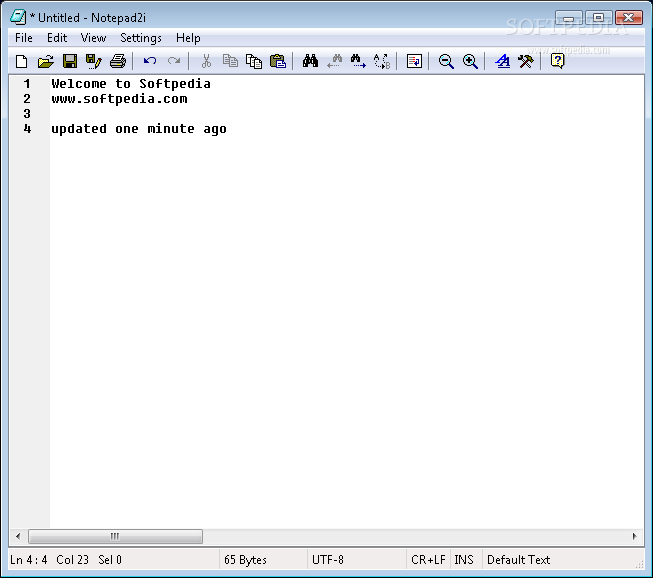Click the 65 Bytes status field
This screenshot has height=578, width=653.
point(263,560)
